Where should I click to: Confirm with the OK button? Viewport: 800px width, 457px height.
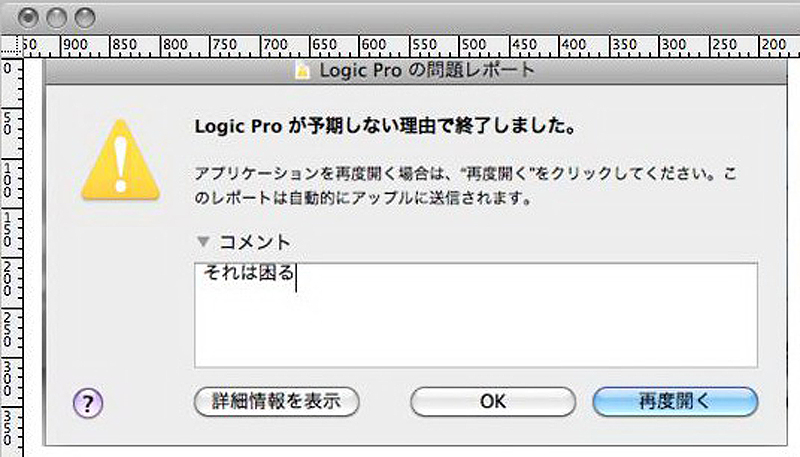[493, 401]
